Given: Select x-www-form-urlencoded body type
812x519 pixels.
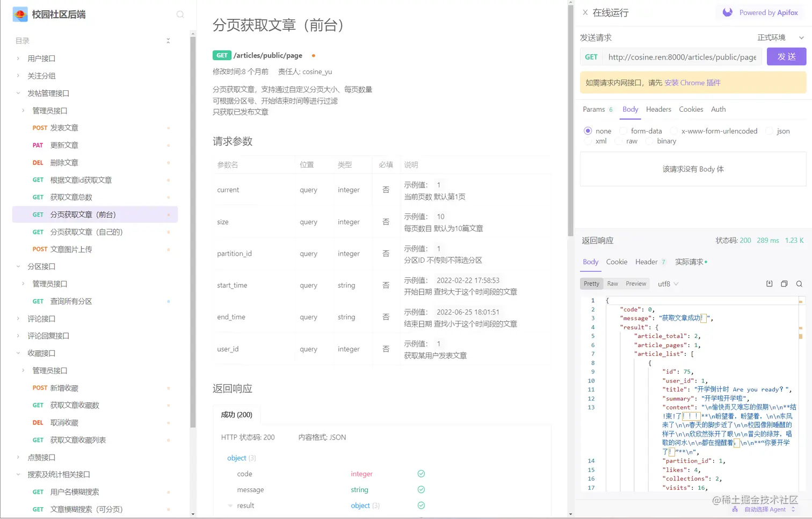Looking at the screenshot, I should pos(673,131).
